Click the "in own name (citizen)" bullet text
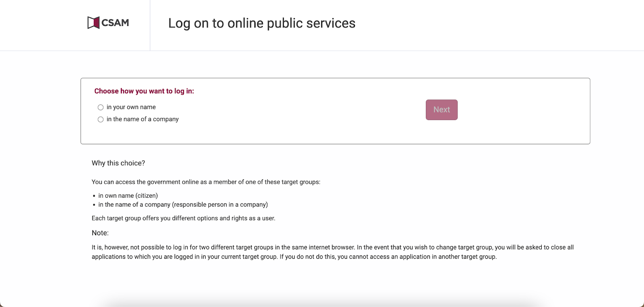This screenshot has width=644, height=307. tap(128, 195)
